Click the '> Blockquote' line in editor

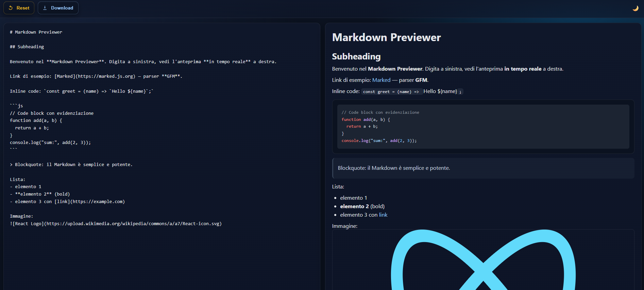(71, 165)
